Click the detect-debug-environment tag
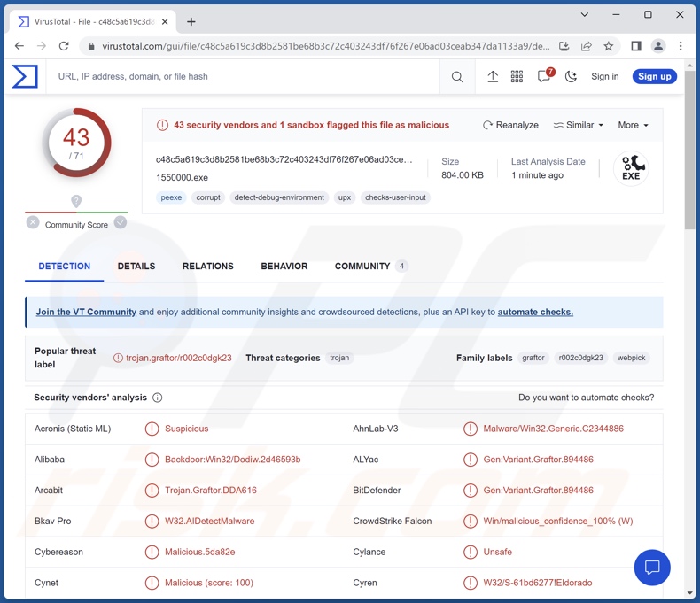Screen dimensions: 700x603 click(x=279, y=197)
